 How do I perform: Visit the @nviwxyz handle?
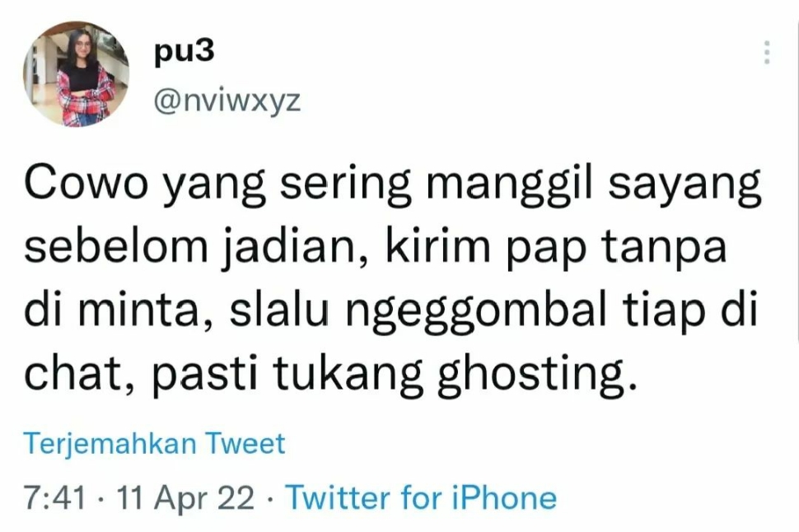pos(227,101)
